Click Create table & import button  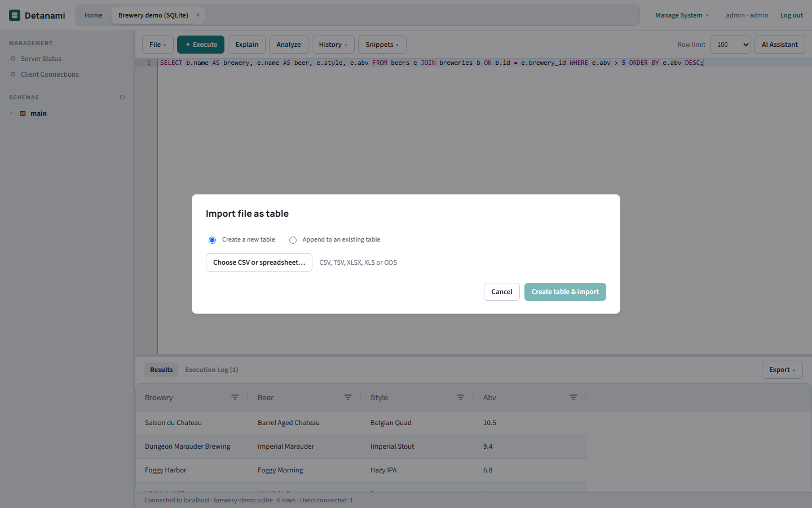[x=565, y=292]
